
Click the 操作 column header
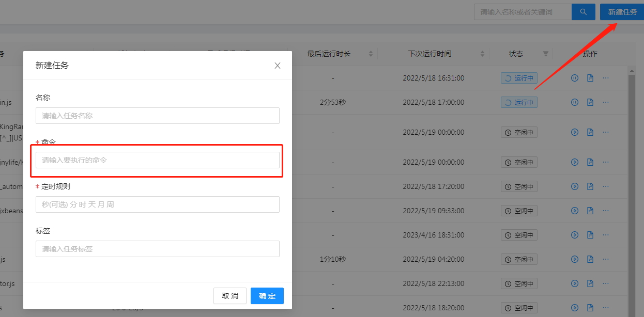(x=590, y=54)
